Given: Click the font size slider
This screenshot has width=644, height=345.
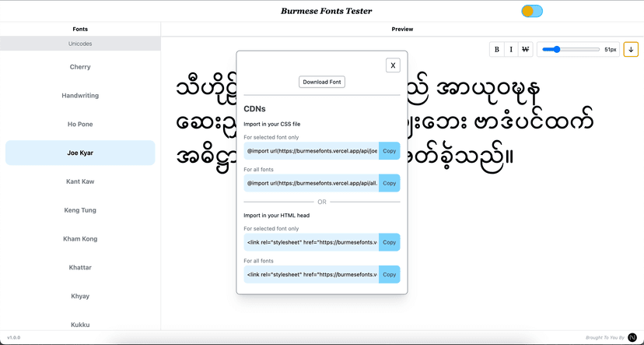Looking at the screenshot, I should point(571,49).
